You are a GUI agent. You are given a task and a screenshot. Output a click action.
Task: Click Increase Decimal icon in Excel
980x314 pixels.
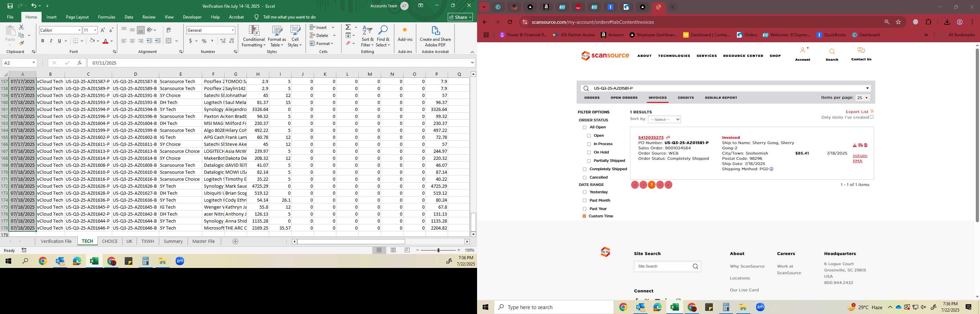tap(223, 41)
